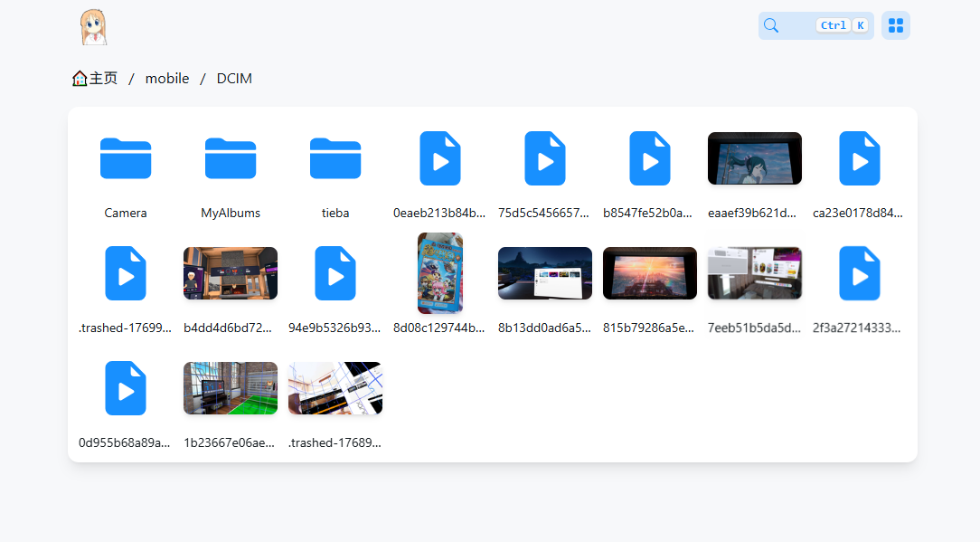
Task: Click the search box with Ctrl K
Action: click(815, 25)
